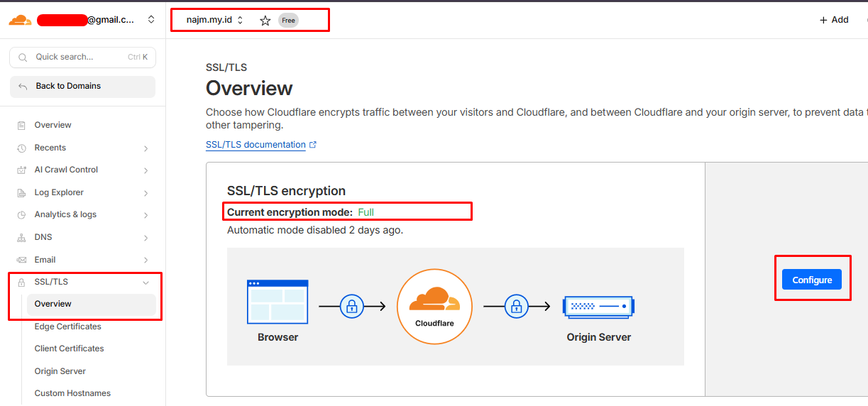The width and height of the screenshot is (868, 406).
Task: Click the external link icon after documentation
Action: pyautogui.click(x=313, y=145)
